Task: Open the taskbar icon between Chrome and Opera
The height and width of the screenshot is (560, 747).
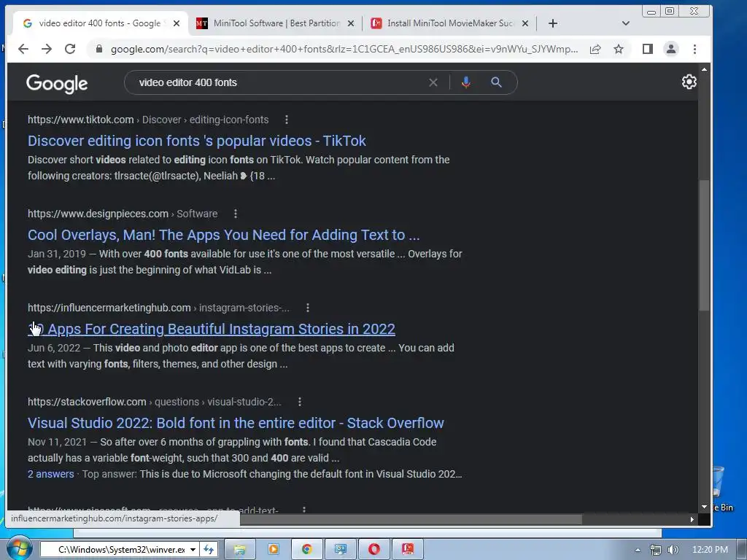Action: (x=340, y=550)
